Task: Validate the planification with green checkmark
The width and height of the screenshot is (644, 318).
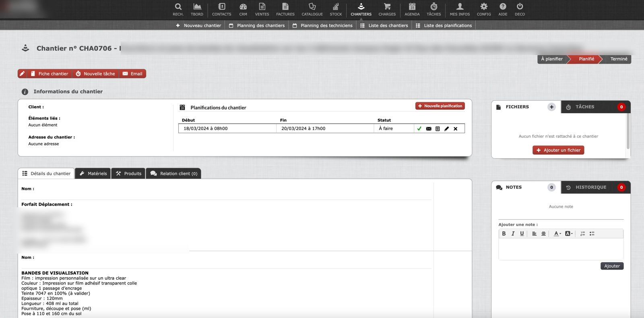Action: point(419,128)
